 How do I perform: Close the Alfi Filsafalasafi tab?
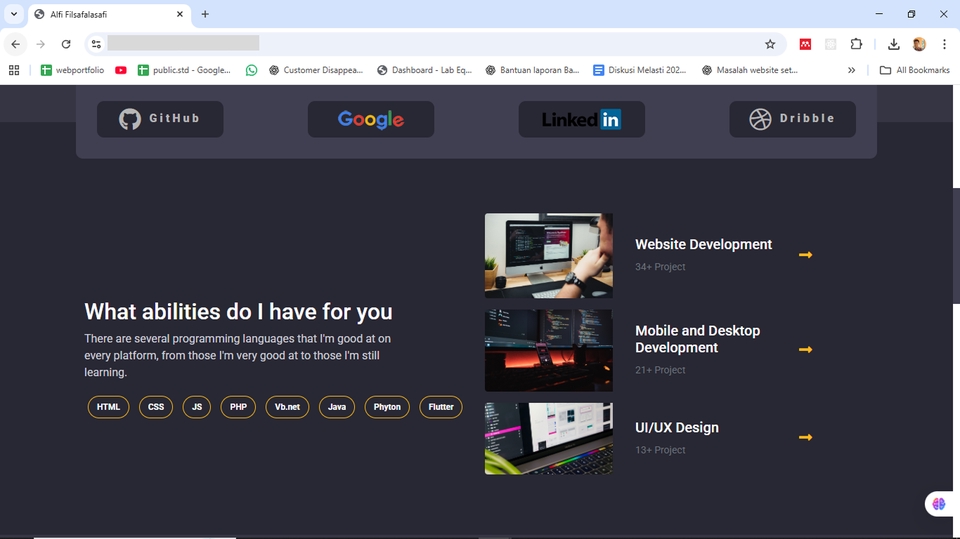pos(180,14)
